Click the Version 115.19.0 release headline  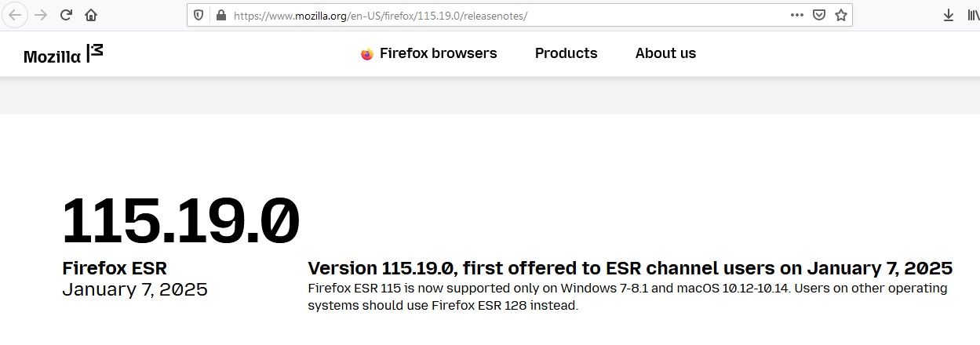pos(630,268)
